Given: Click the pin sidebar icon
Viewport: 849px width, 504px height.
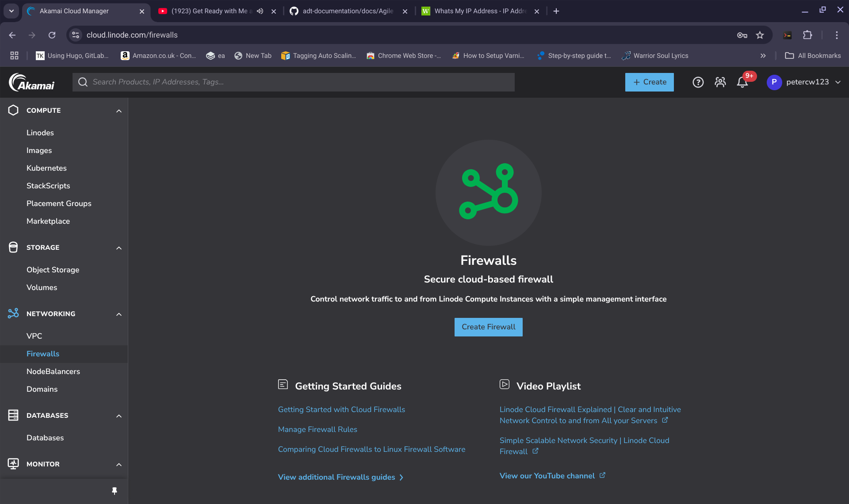Looking at the screenshot, I should tap(115, 491).
